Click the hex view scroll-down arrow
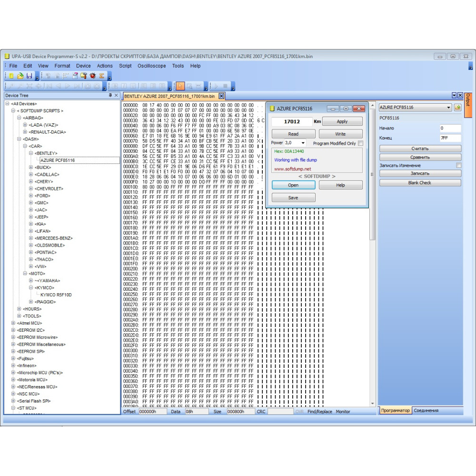This screenshot has width=476, height=476. coord(373,404)
